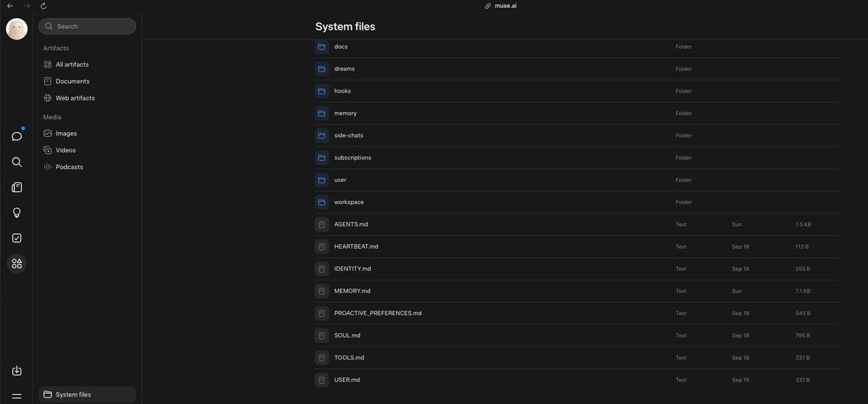Open the subscriptions folder name

pos(352,158)
